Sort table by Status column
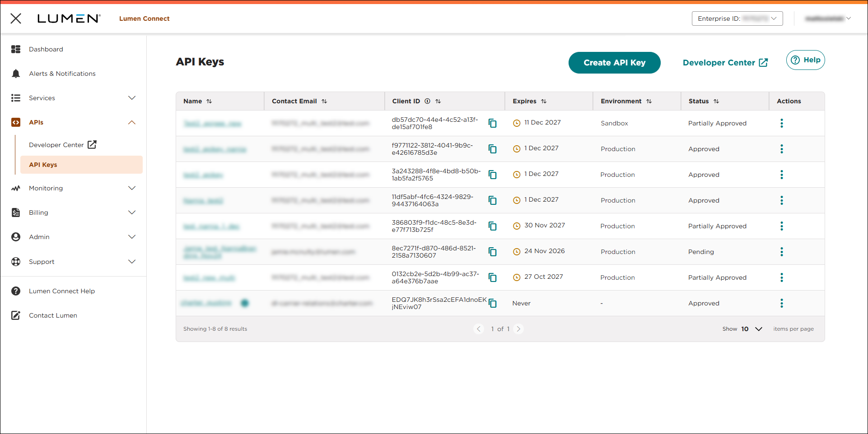Image resolution: width=868 pixels, height=434 pixels. (716, 101)
